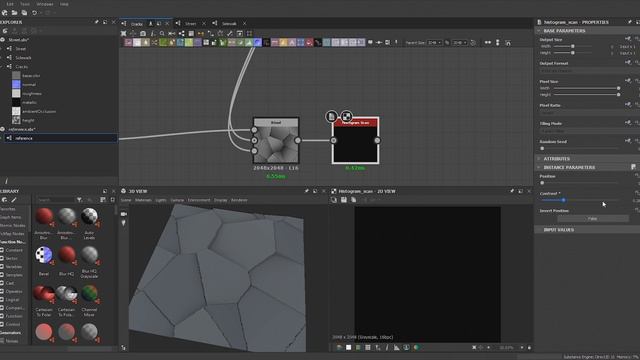
Task: Expand the Street graph in Explorer
Action: (x=2, y=49)
